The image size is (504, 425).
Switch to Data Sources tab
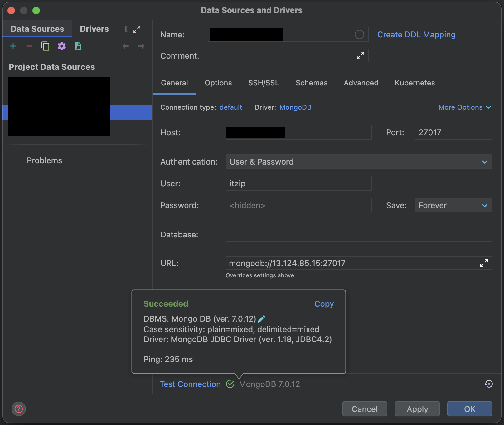click(37, 29)
